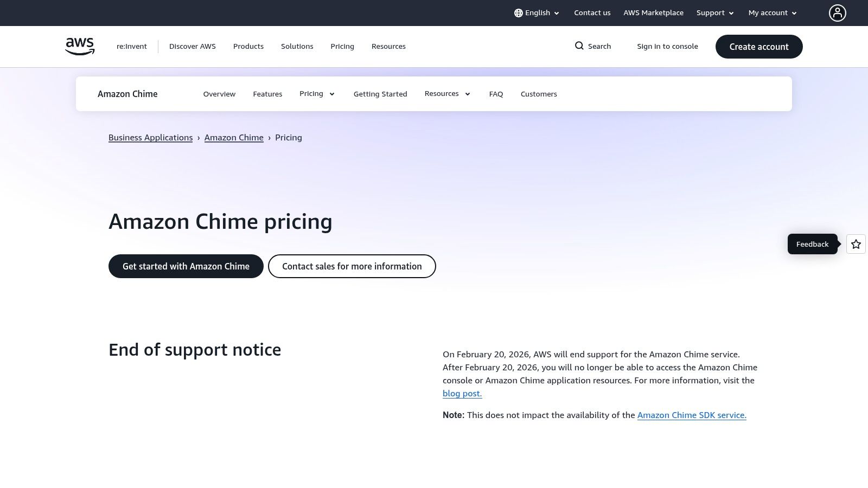Open the Support dropdown
This screenshot has width=868, height=488.
point(714,12)
